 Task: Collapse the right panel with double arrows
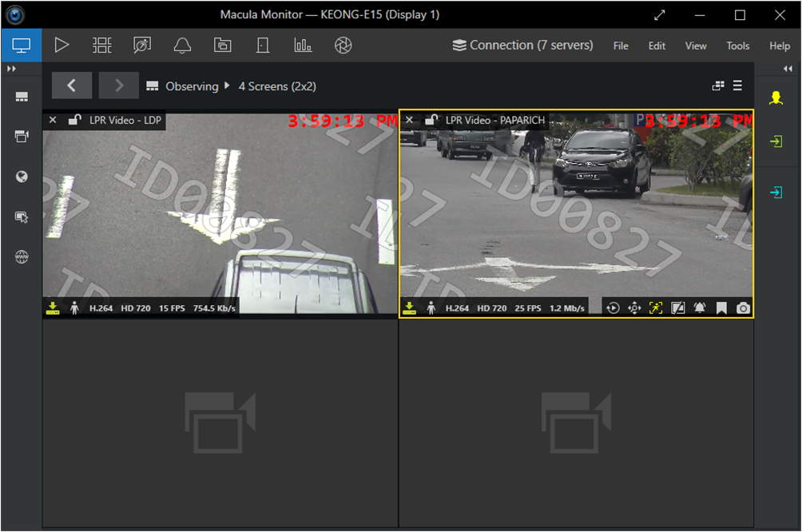point(788,69)
